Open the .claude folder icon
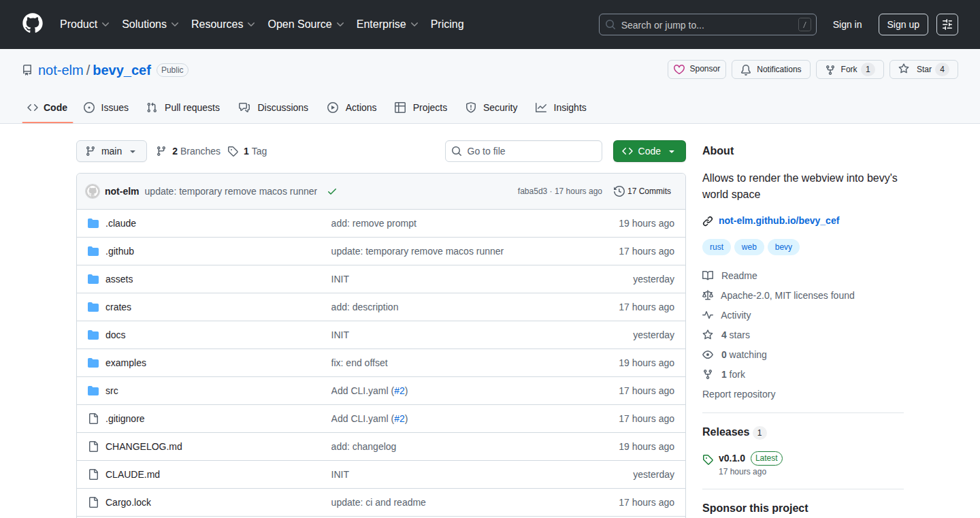 click(x=93, y=223)
